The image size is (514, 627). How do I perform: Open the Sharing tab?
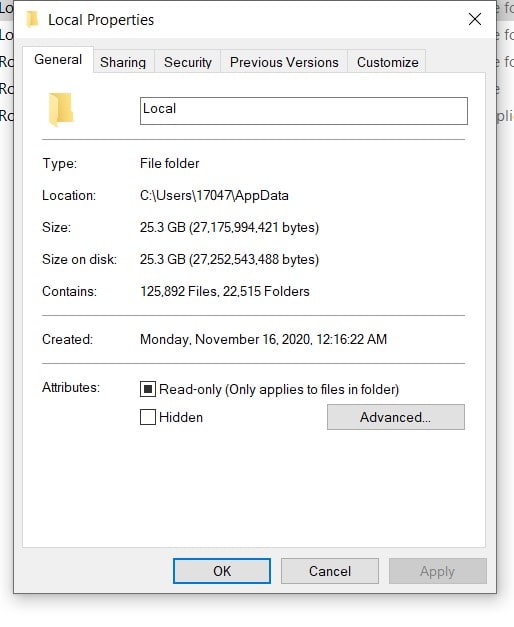click(123, 62)
